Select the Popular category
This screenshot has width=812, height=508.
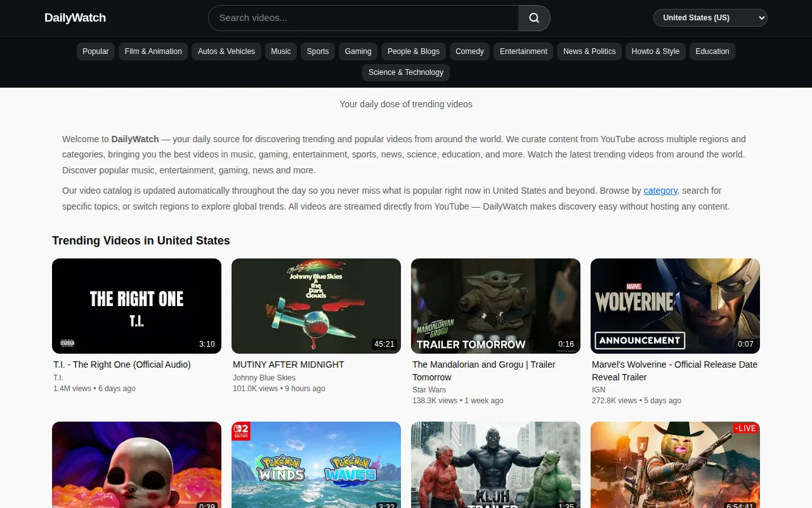(x=96, y=51)
